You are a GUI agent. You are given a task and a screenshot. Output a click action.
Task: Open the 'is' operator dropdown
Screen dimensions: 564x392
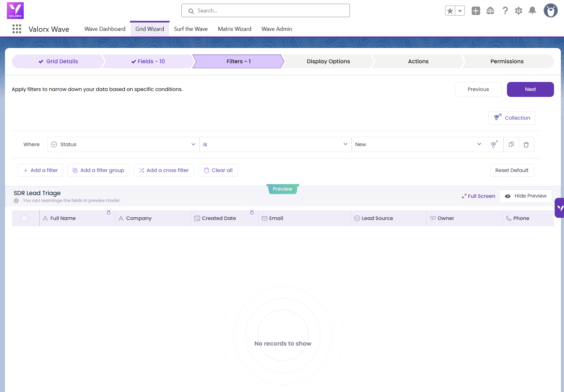click(276, 144)
